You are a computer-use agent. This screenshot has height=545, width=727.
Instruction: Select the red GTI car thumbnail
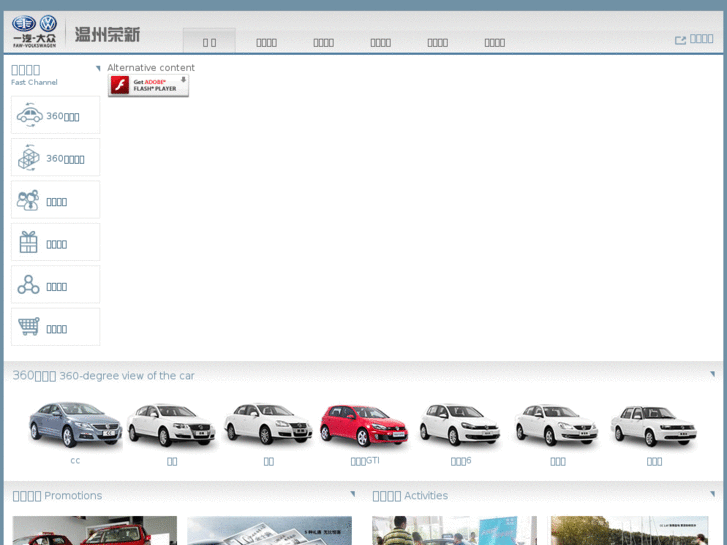click(364, 425)
